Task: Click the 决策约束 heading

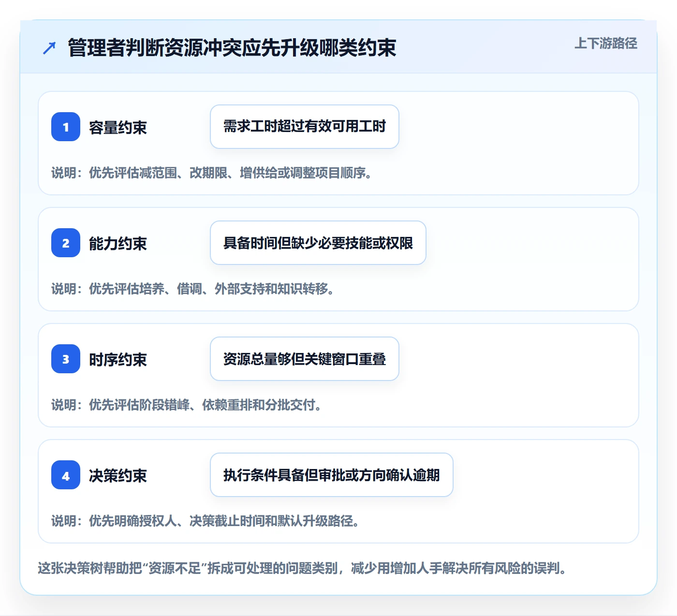Action: [x=118, y=476]
